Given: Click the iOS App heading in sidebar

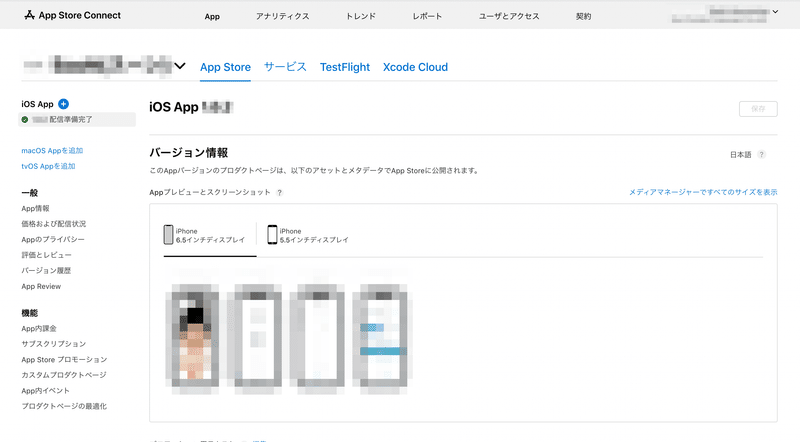Looking at the screenshot, I should pos(37,104).
